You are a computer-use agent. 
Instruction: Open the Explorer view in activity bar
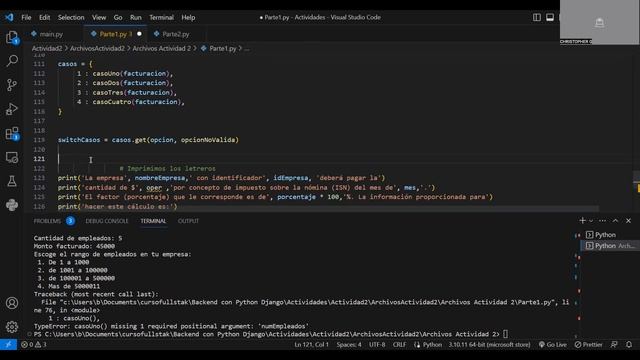pos(12,38)
